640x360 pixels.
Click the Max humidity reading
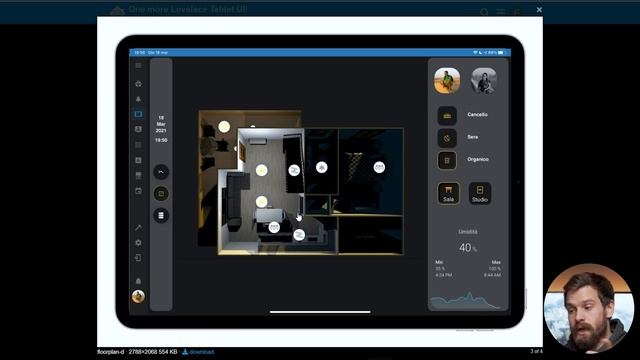[493, 269]
